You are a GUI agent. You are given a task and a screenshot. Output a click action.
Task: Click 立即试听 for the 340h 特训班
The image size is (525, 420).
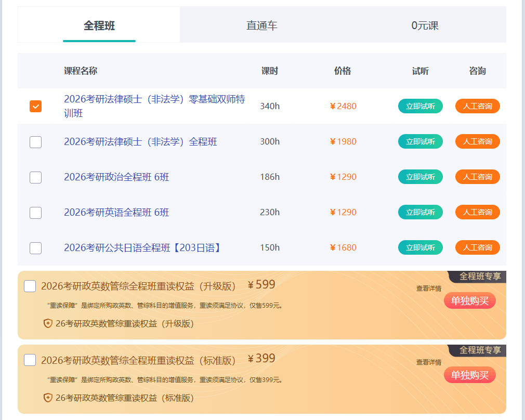click(x=420, y=106)
